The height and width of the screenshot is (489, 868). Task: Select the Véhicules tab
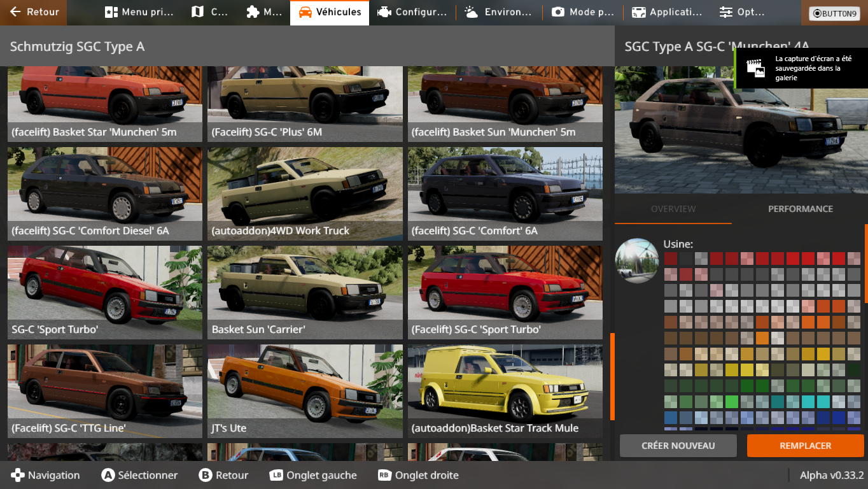point(330,12)
